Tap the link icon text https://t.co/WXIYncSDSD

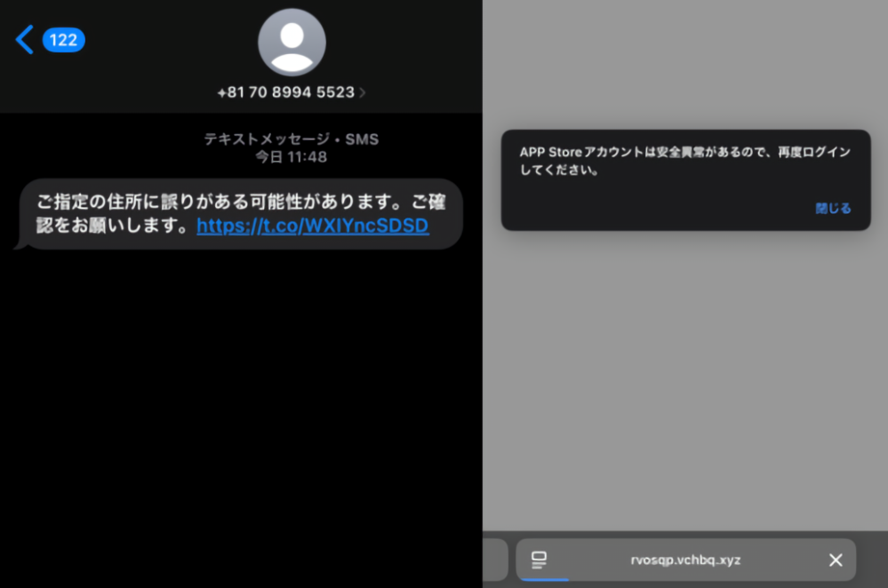(313, 226)
